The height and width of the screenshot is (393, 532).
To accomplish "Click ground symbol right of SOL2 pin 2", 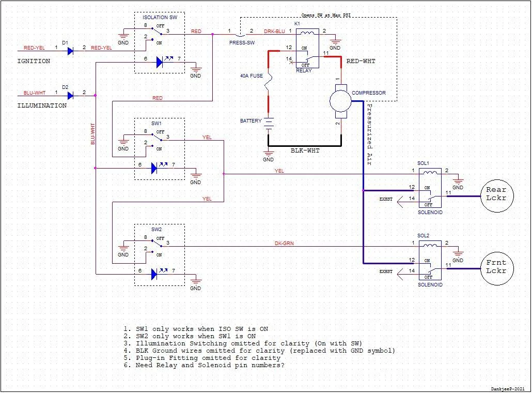I will 458,254.
